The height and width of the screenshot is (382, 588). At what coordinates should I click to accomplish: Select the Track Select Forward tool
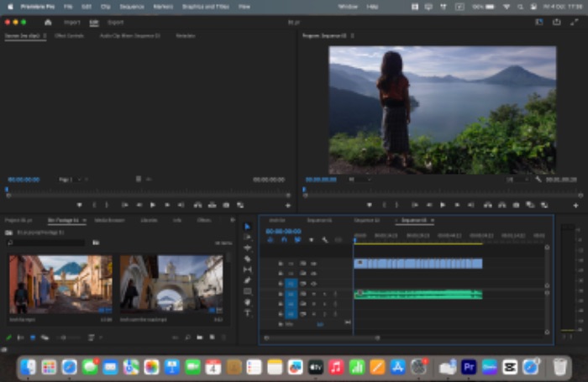(x=247, y=238)
